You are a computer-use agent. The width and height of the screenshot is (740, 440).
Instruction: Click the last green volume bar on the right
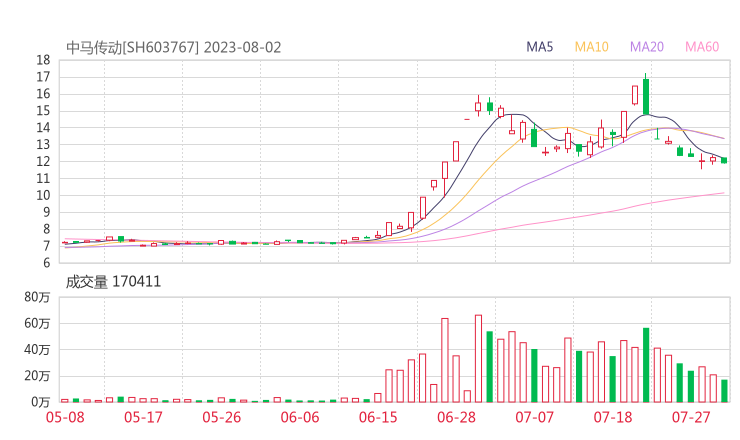point(724,391)
